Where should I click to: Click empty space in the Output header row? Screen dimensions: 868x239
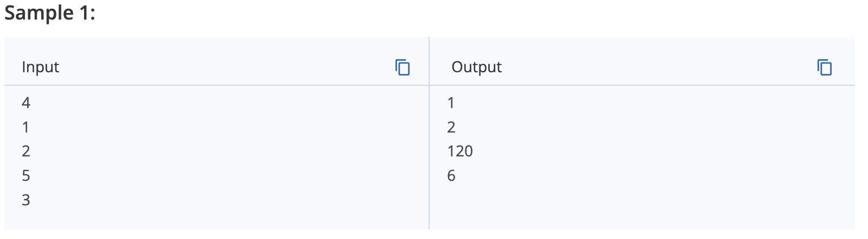(x=656, y=67)
